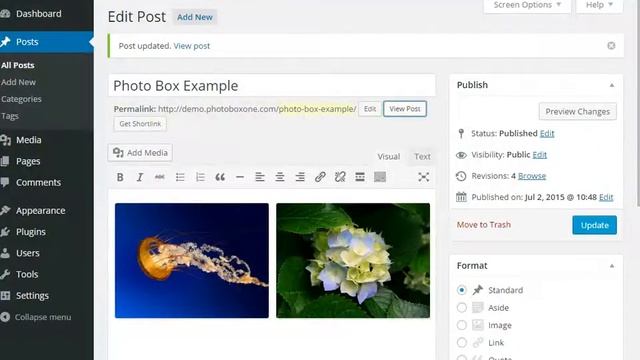Insert a horizontal line

(240, 177)
